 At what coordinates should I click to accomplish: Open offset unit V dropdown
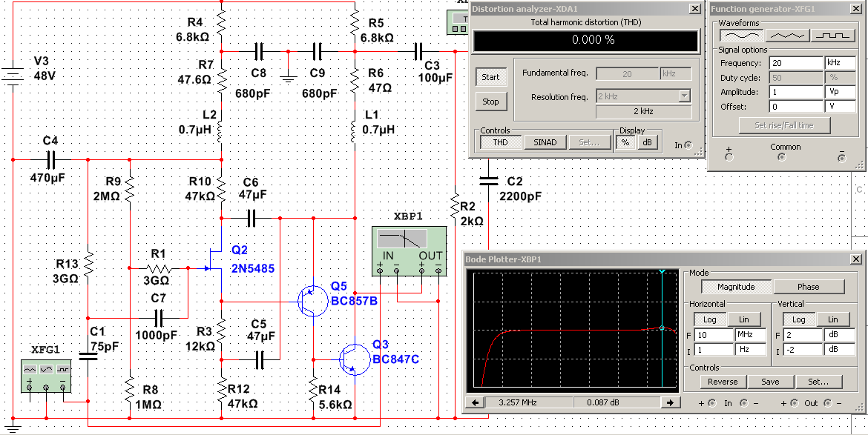pos(841,106)
